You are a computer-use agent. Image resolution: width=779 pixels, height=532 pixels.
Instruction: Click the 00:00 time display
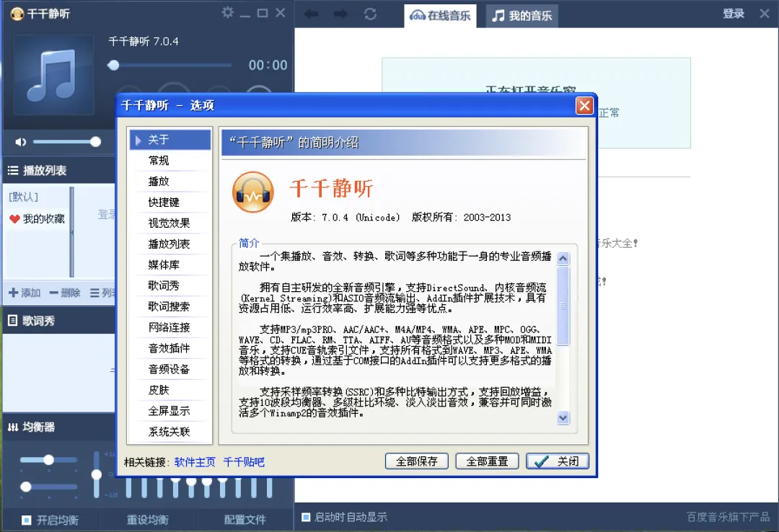(268, 65)
